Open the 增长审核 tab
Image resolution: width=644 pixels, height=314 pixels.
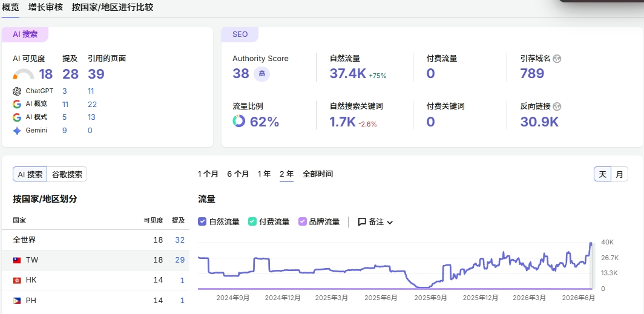45,7
